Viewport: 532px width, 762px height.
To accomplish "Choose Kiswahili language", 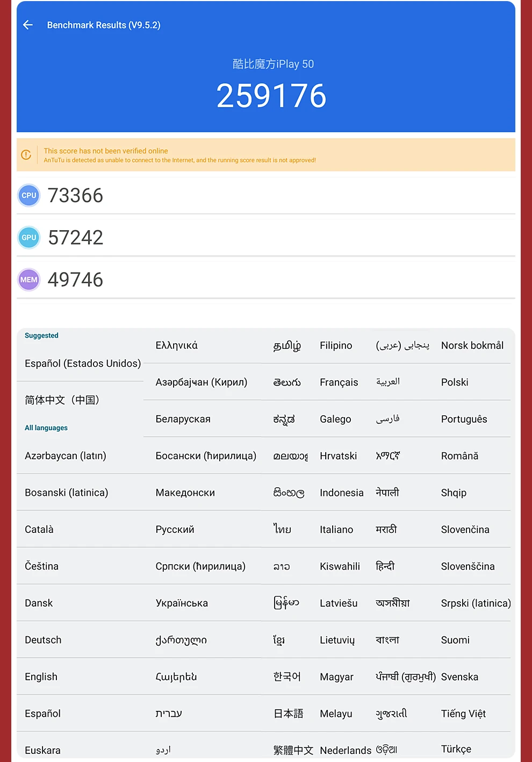I will click(340, 566).
